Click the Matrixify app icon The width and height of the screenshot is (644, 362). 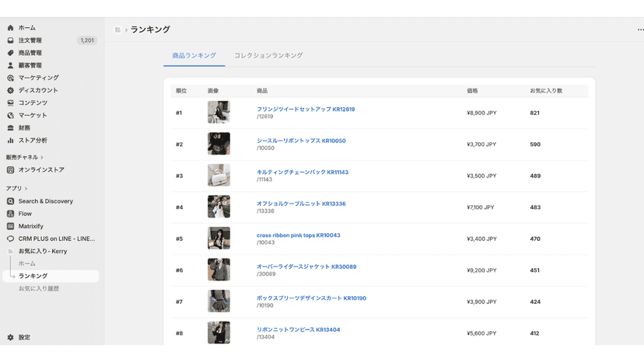[11, 226]
